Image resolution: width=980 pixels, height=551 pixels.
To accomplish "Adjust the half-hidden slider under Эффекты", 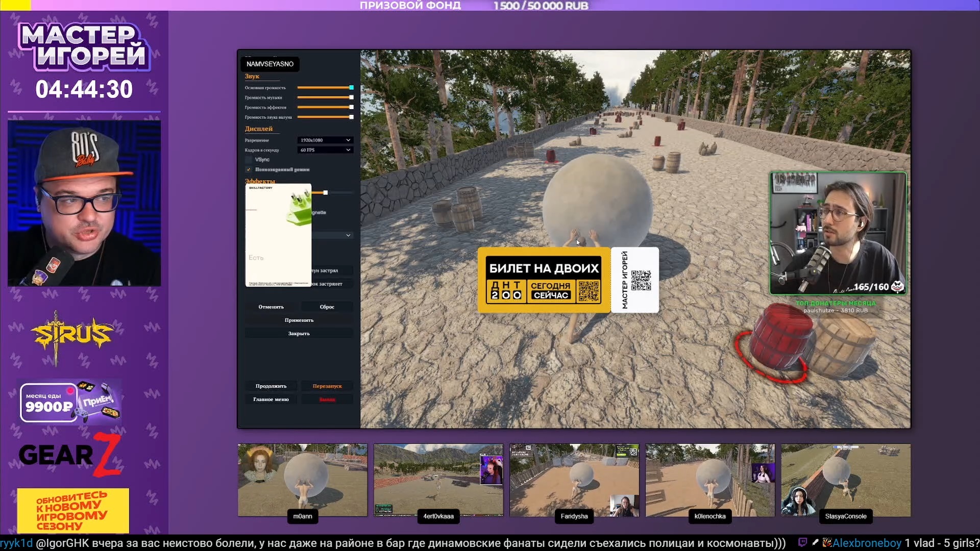I will [332, 192].
